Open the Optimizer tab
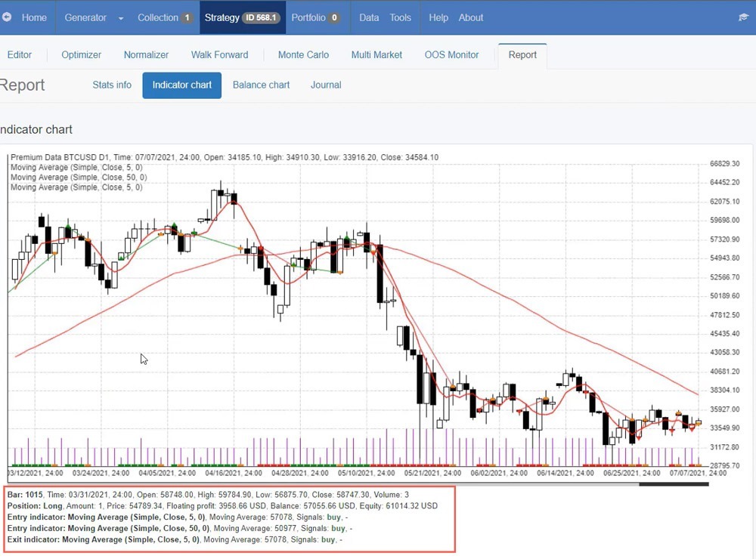Image resolution: width=756 pixels, height=559 pixels. click(81, 54)
